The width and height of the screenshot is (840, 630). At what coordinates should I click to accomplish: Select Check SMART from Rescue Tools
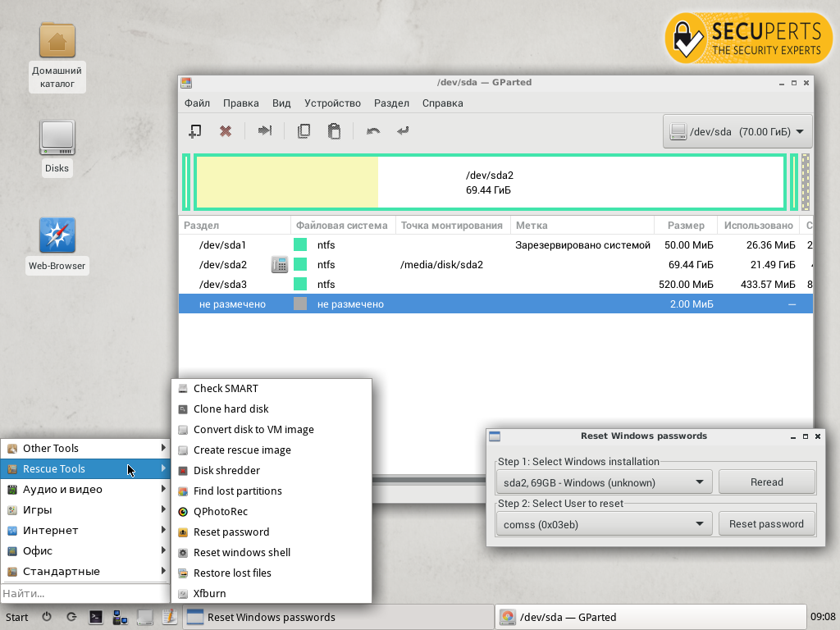[272, 388]
